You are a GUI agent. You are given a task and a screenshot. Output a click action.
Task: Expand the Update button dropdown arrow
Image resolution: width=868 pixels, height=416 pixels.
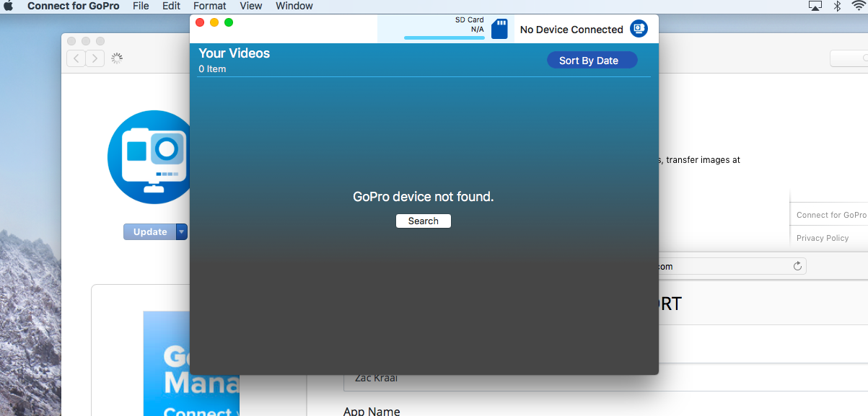(182, 231)
